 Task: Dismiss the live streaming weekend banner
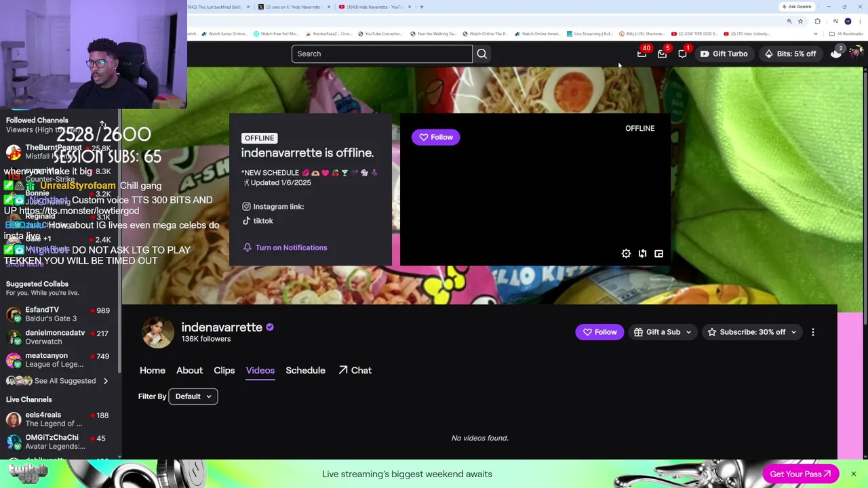pos(854,474)
